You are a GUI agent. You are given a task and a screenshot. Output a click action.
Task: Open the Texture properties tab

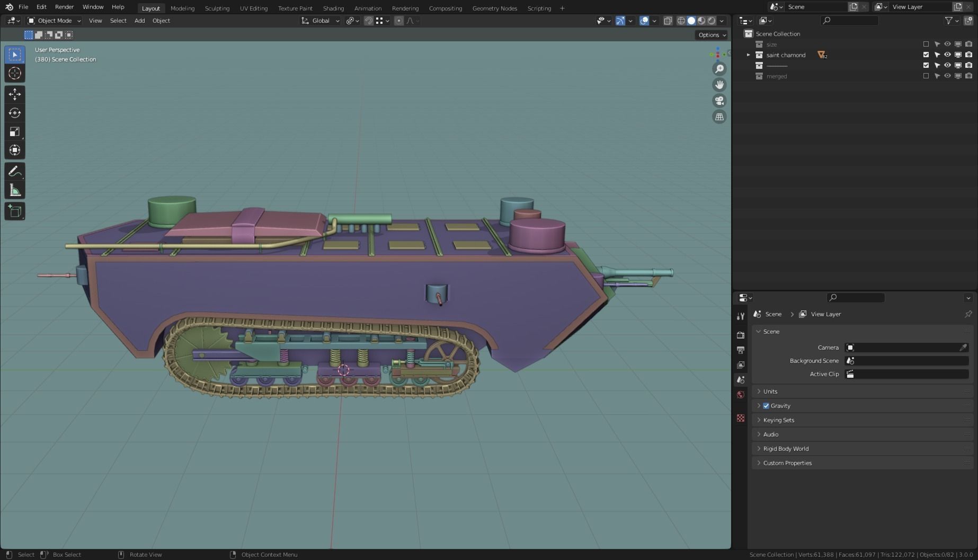[741, 418]
